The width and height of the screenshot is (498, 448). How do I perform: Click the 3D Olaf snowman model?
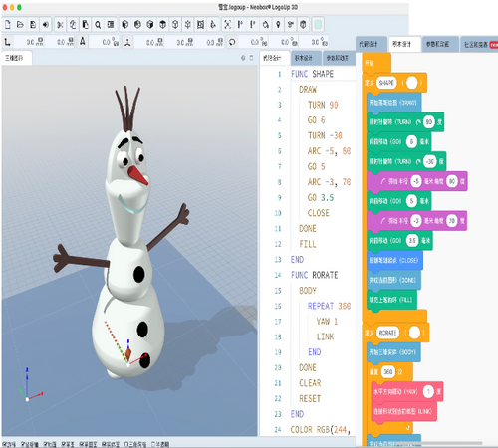127,232
